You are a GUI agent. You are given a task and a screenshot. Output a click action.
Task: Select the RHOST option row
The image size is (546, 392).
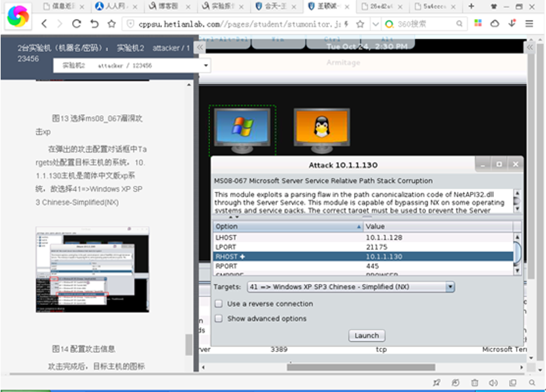tap(363, 257)
